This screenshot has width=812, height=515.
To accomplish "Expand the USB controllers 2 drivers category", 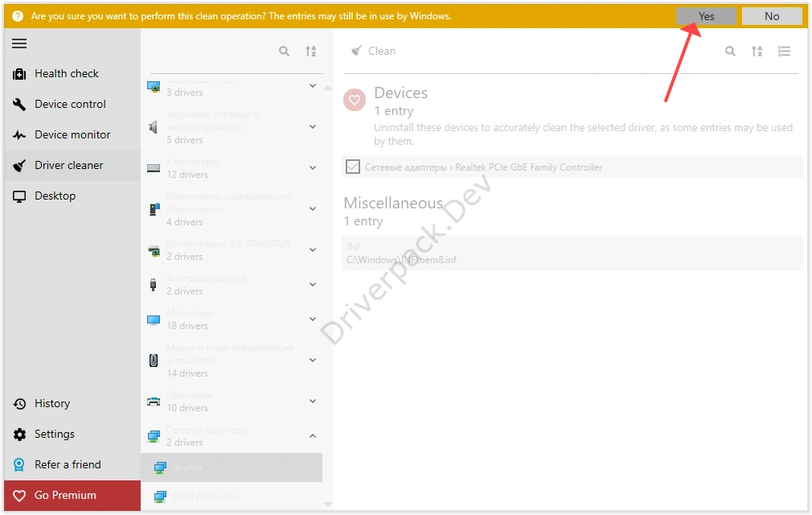I will point(313,284).
